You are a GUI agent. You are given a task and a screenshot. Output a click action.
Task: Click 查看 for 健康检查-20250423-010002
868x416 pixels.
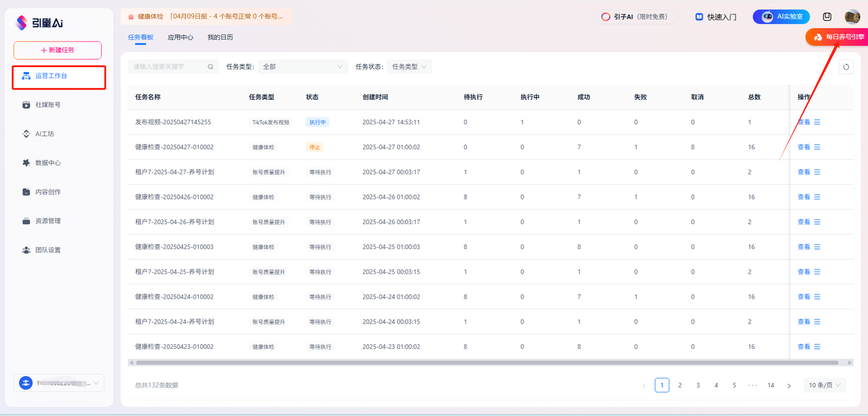[804, 347]
